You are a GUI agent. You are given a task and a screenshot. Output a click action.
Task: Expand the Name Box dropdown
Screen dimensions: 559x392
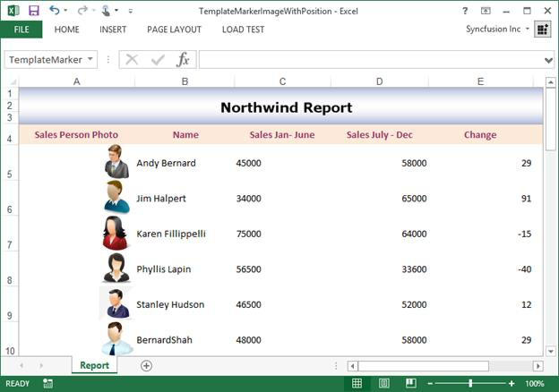click(x=90, y=60)
